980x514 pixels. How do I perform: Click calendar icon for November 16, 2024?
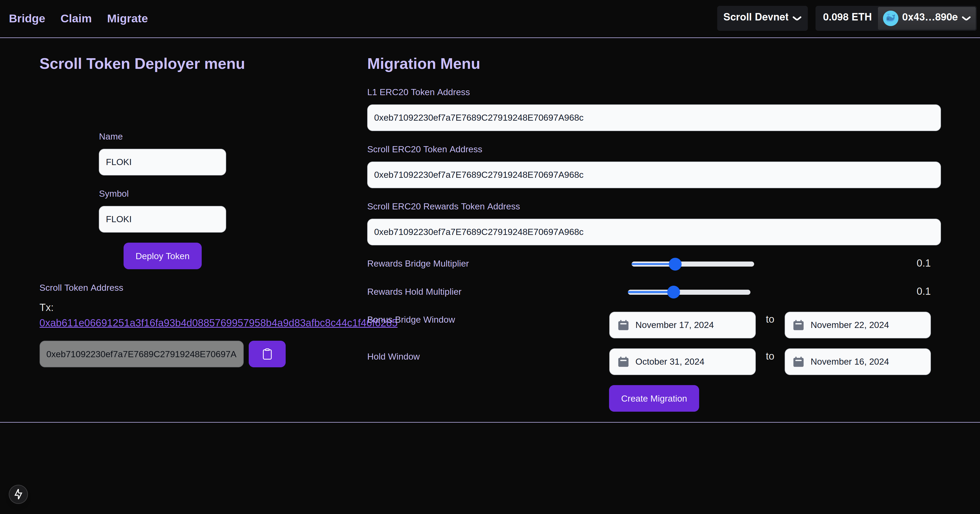point(798,361)
